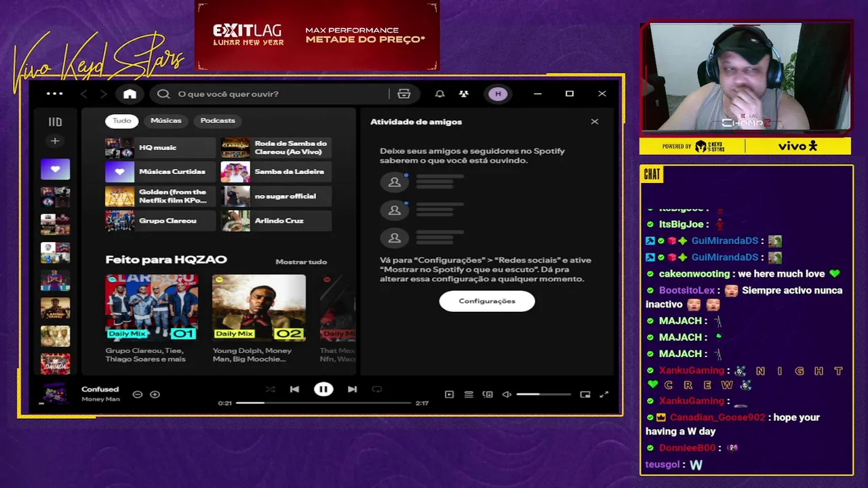Click the song title 'Confused'
The width and height of the screenshot is (868, 488).
click(100, 389)
